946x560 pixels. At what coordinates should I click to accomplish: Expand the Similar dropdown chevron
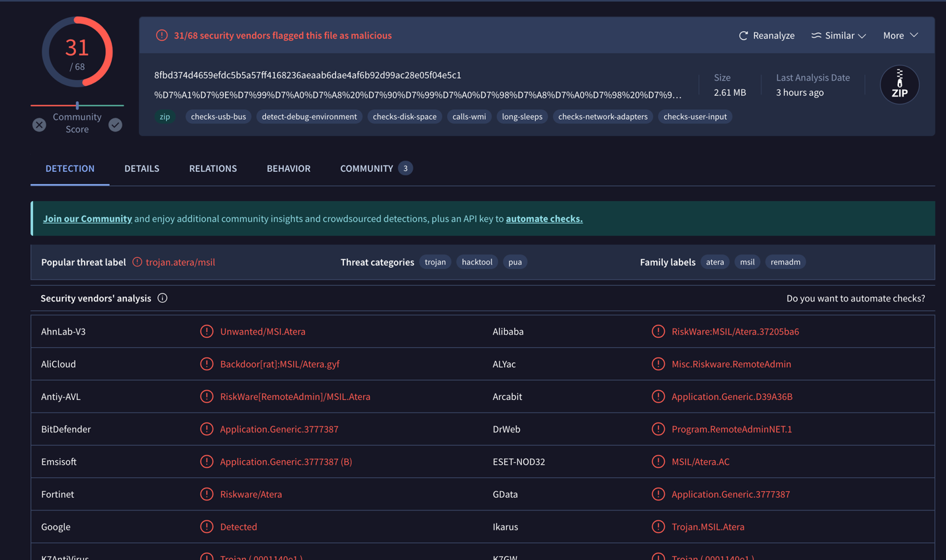coord(862,36)
